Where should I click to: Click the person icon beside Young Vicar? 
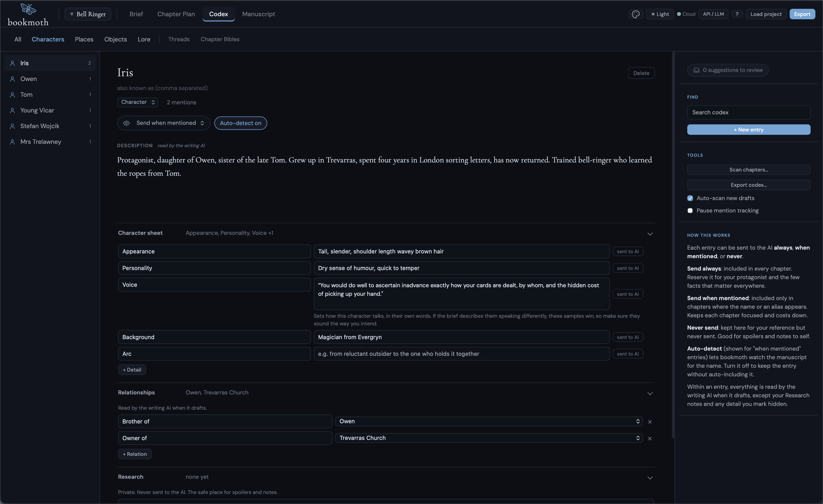click(x=12, y=111)
